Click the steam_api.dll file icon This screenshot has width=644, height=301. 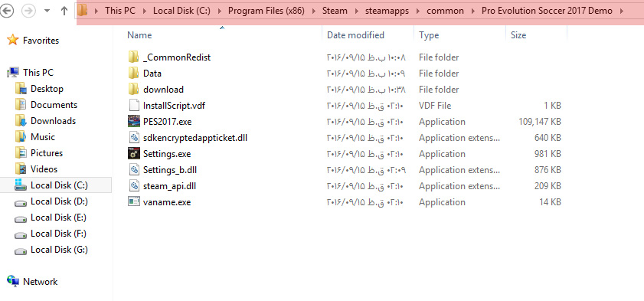pyautogui.click(x=134, y=185)
